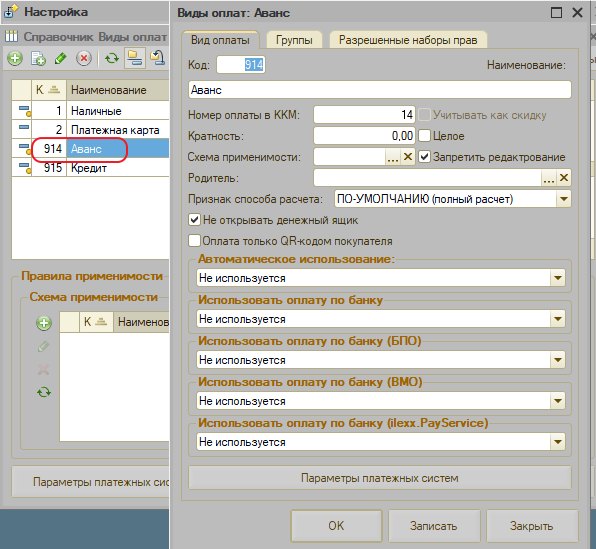
Task: Switch to Вид оплаты tab
Action: click(x=220, y=40)
